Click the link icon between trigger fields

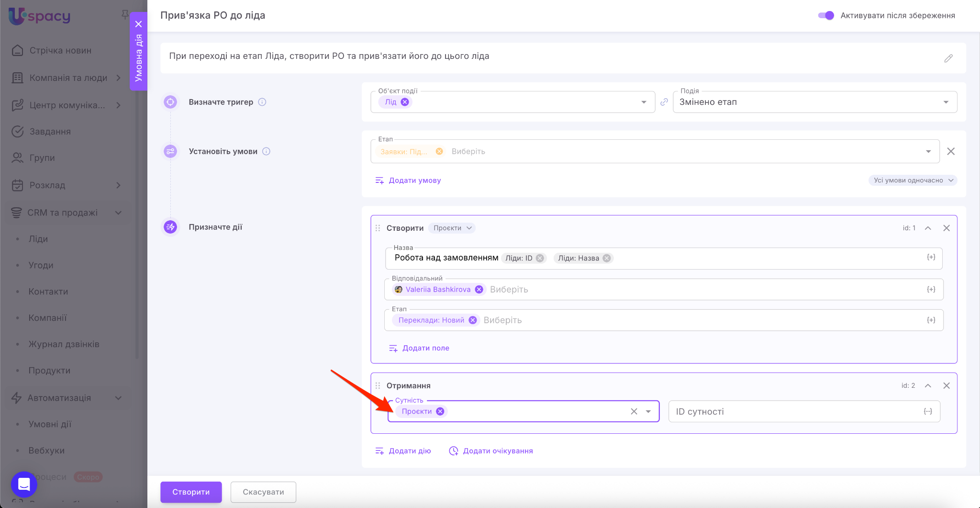(664, 102)
